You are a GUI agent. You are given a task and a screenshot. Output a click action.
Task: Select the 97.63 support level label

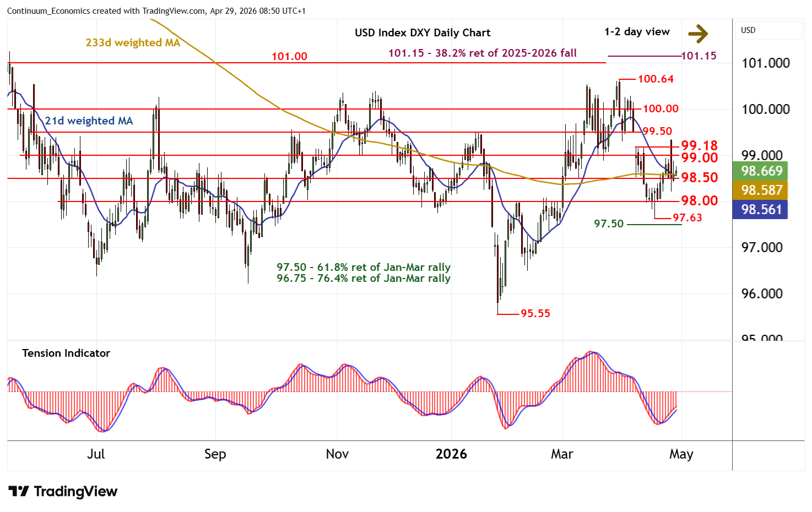coord(687,218)
